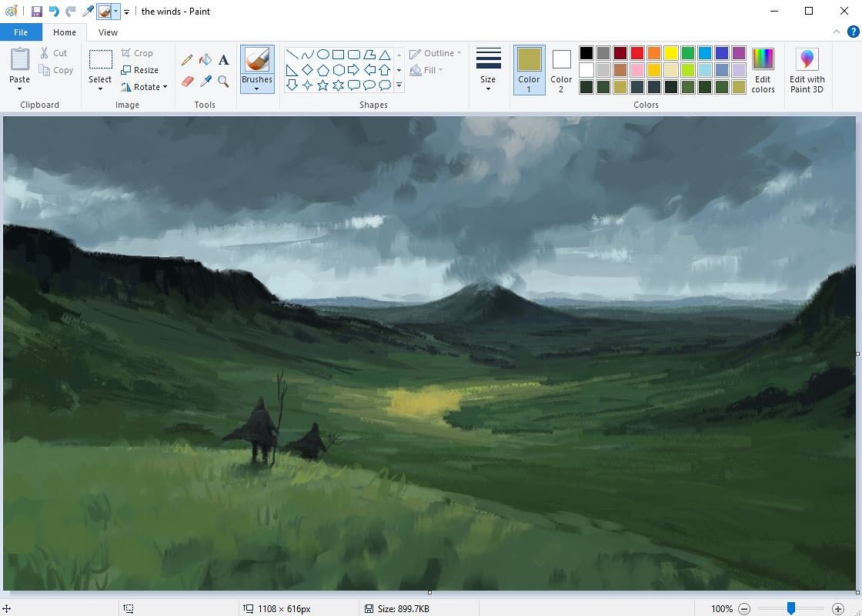Activate Color 1 selector

tap(529, 70)
